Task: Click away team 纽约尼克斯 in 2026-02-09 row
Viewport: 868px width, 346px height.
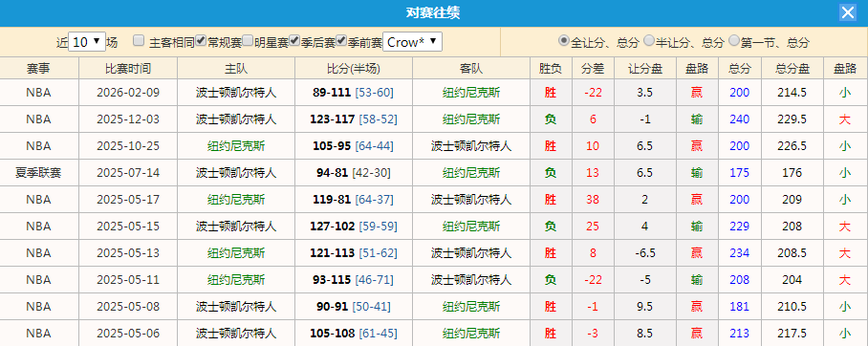Action: point(471,93)
